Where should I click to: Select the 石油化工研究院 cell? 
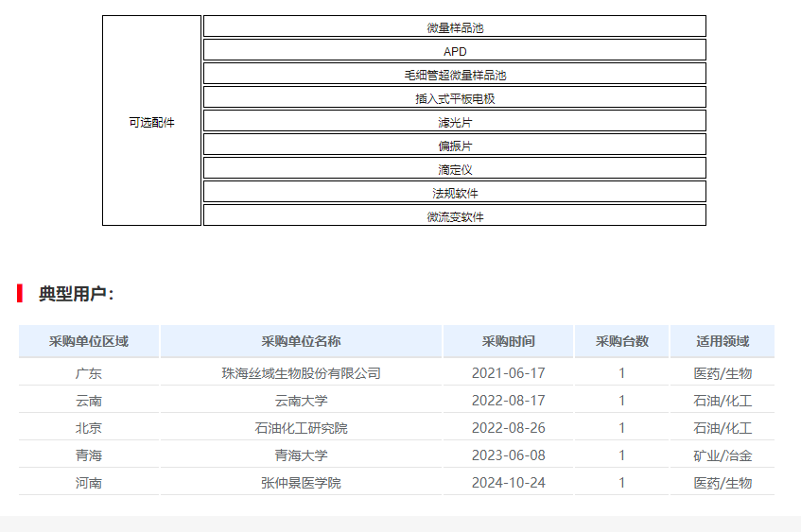[301, 428]
